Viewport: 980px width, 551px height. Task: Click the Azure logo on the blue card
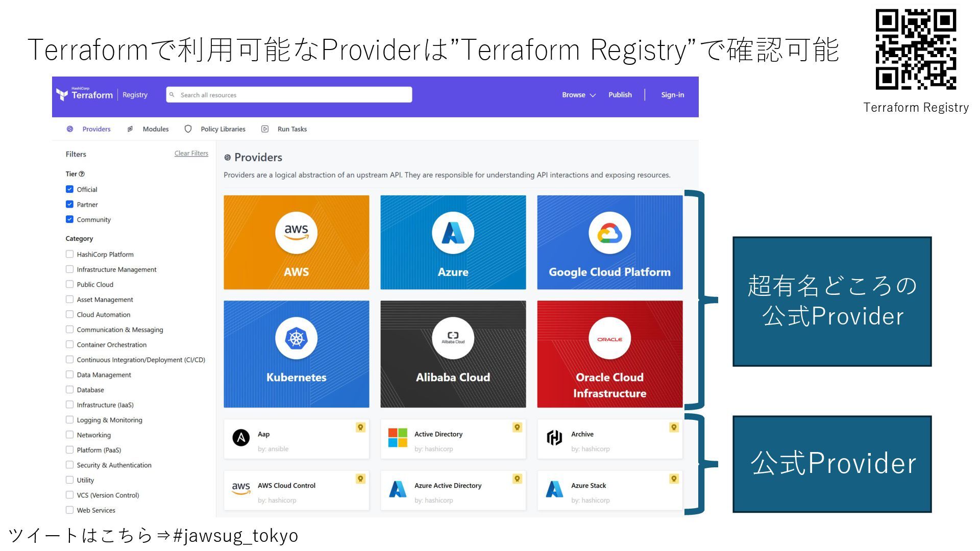[453, 233]
